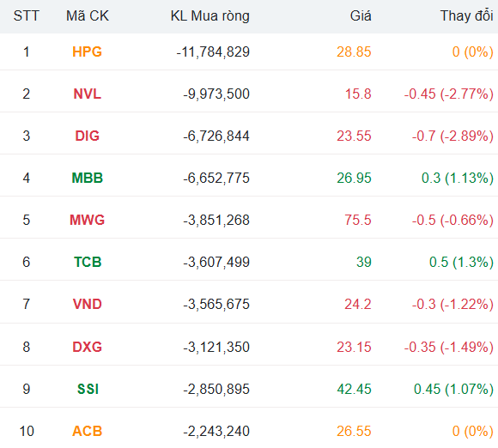Click change -0.45 (-2.77%)
The image size is (498, 448).
coord(449,94)
